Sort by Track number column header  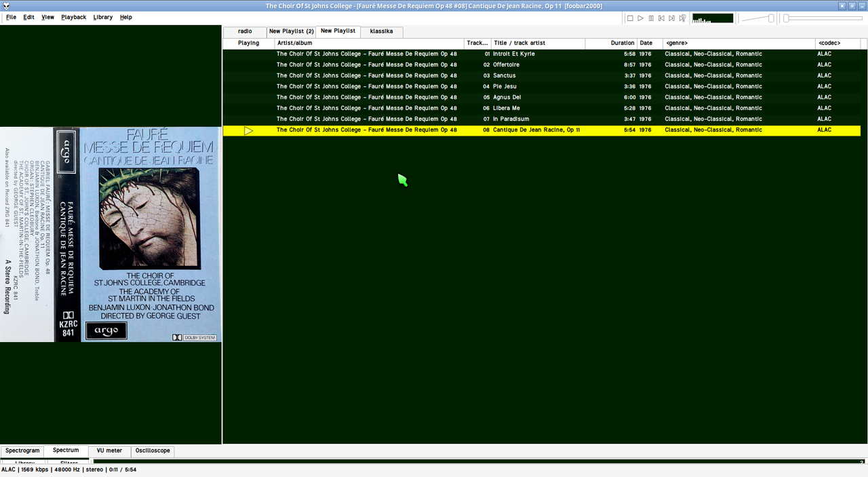477,43
